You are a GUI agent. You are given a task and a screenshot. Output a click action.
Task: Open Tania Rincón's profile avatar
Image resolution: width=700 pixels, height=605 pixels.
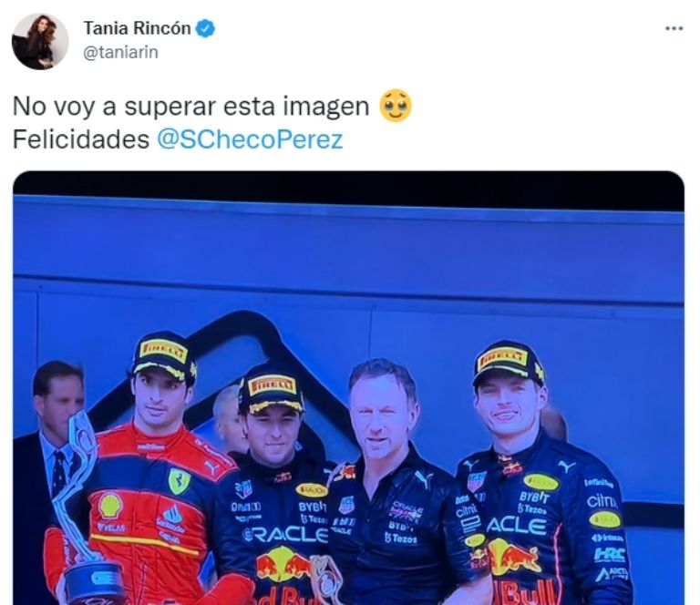pos(40,41)
